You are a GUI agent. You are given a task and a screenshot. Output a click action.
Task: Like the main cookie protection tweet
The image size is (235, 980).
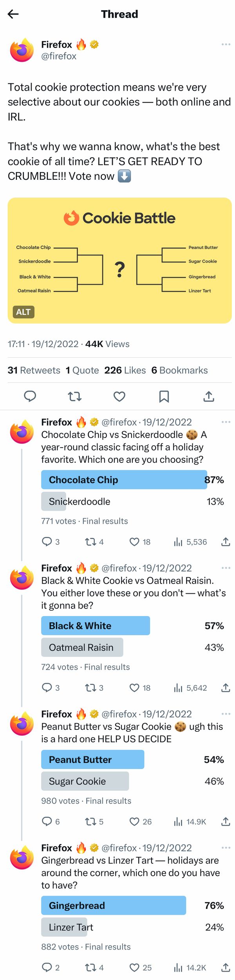click(x=119, y=396)
